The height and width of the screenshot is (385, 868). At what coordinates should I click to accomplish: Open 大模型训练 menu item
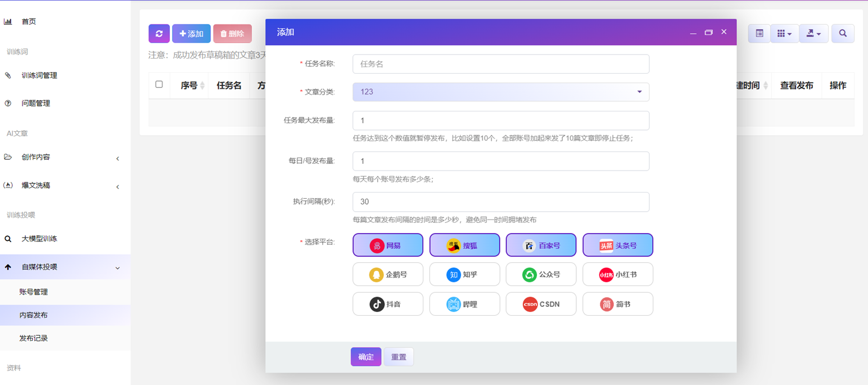click(39, 239)
